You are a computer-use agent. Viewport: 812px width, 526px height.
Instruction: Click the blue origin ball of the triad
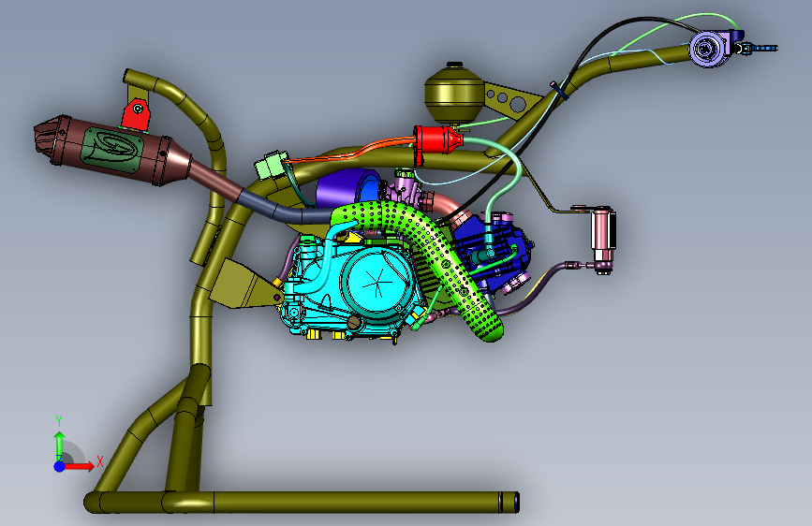point(60,466)
